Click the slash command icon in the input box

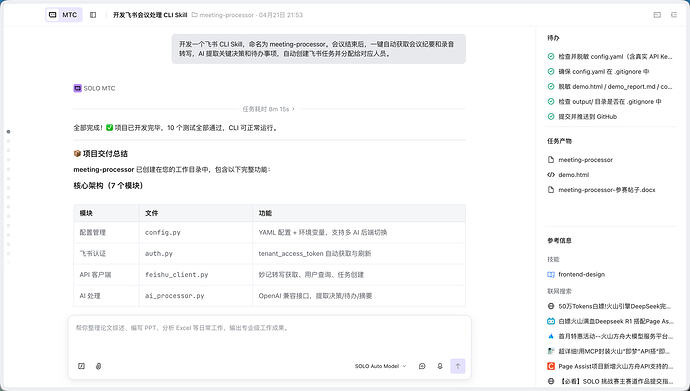click(x=81, y=366)
